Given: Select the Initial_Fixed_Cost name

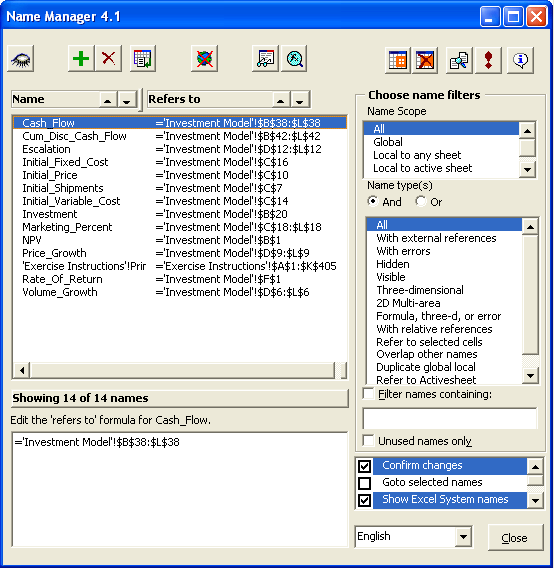Looking at the screenshot, I should point(180,162).
